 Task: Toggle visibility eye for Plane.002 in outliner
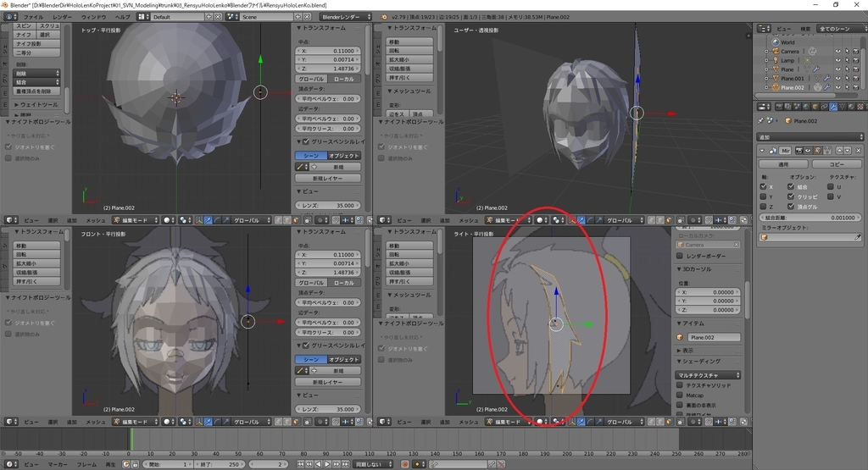pyautogui.click(x=837, y=87)
